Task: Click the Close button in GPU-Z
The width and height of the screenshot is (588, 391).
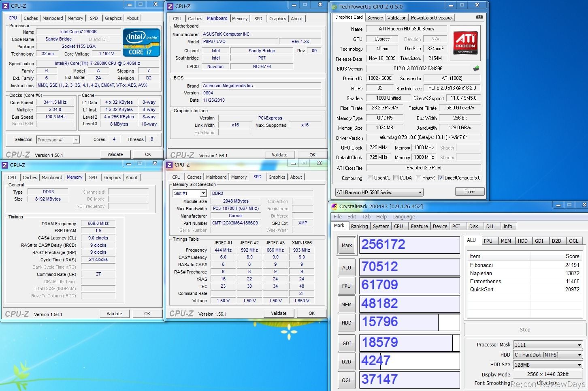Action: pos(470,192)
